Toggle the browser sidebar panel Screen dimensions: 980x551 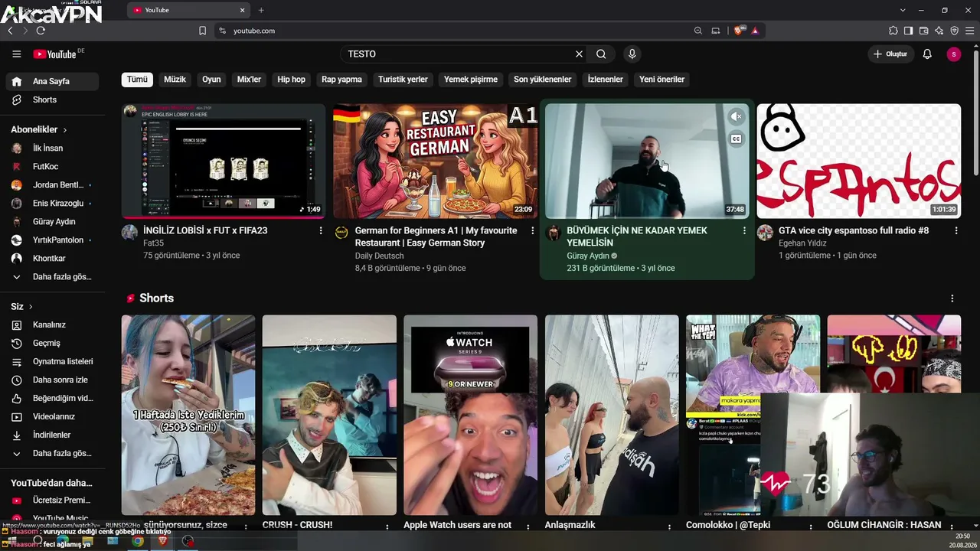[x=908, y=31]
